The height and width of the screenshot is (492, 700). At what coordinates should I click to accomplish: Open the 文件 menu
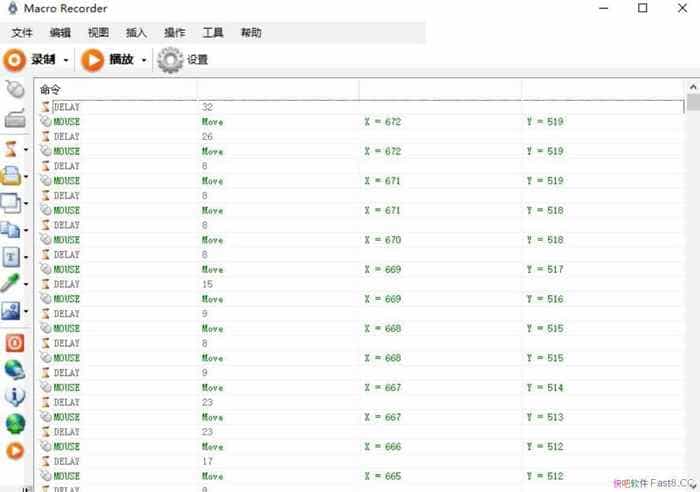coord(22,33)
